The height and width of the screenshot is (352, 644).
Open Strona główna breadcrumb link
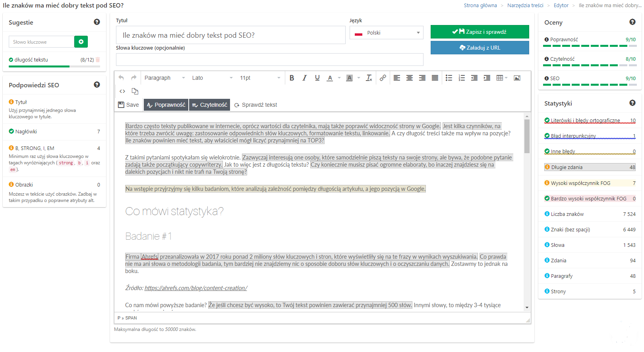pyautogui.click(x=480, y=5)
